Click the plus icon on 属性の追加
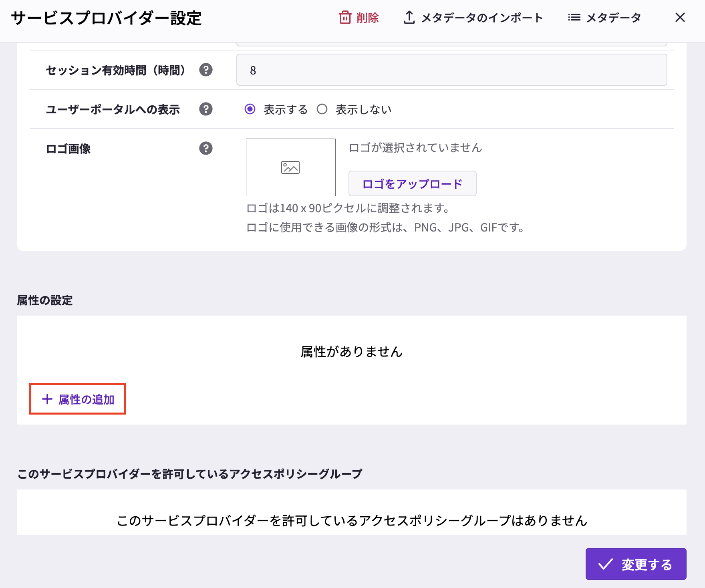Image resolution: width=705 pixels, height=588 pixels. click(47, 399)
